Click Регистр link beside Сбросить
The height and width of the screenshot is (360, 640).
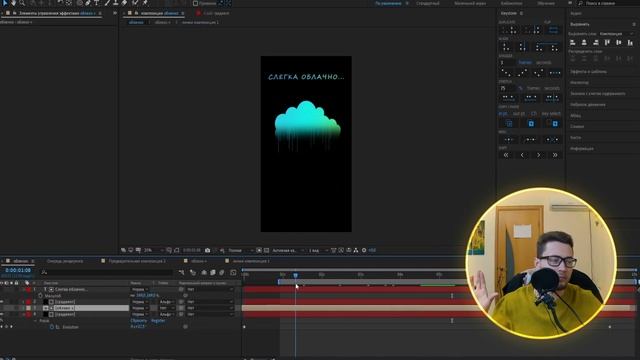(x=158, y=321)
